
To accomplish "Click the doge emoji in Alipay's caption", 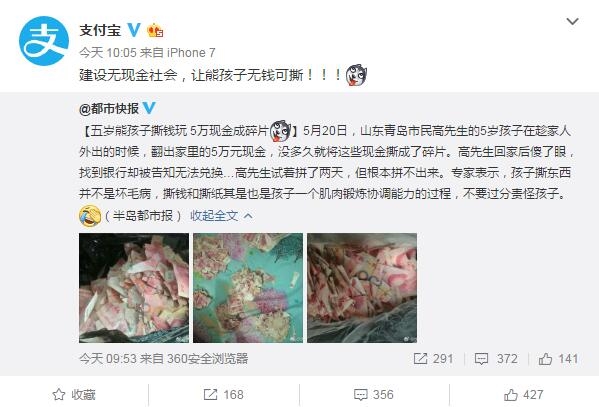I will click(x=356, y=75).
